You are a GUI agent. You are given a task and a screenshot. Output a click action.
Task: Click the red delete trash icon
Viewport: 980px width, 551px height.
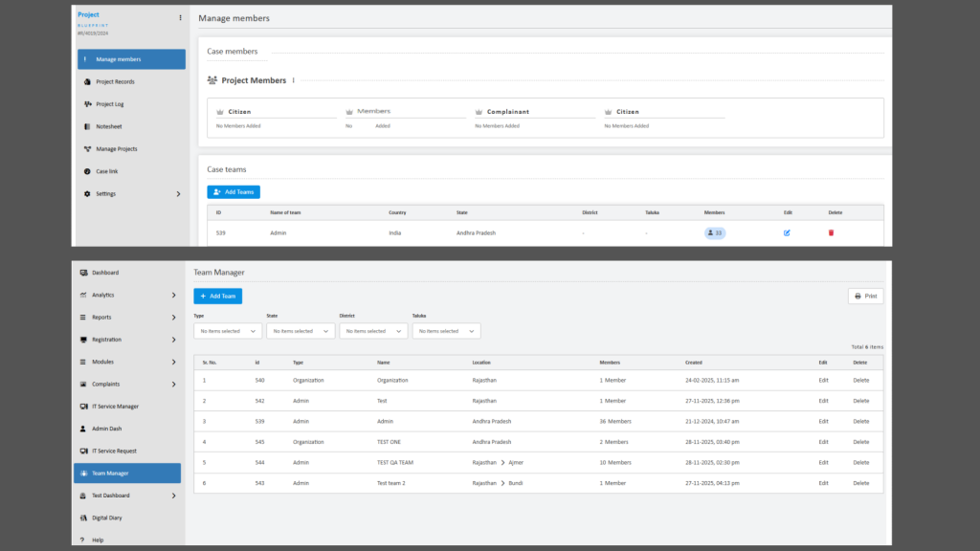pos(831,232)
